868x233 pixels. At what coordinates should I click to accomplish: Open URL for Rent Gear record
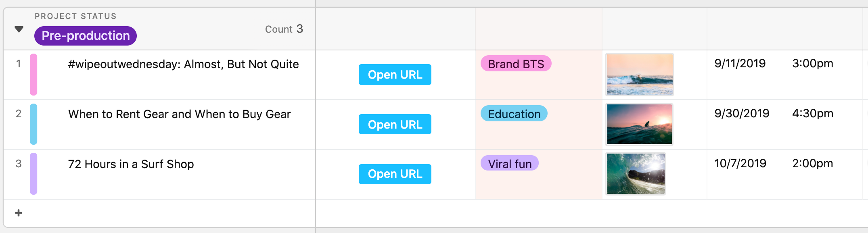[x=395, y=124]
